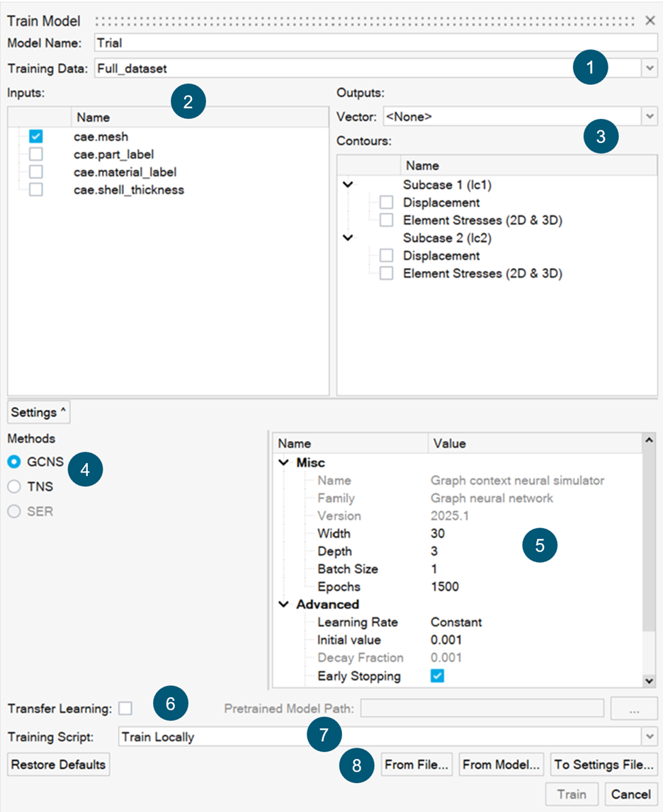The image size is (663, 812).
Task: Uncheck the cae.mesh input
Action: 35,136
